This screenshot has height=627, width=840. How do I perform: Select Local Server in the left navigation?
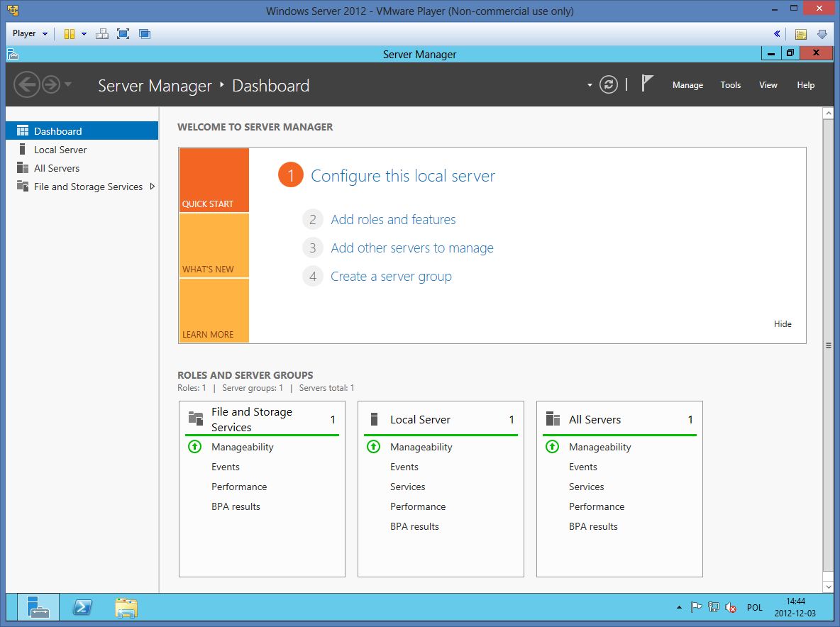click(x=82, y=150)
